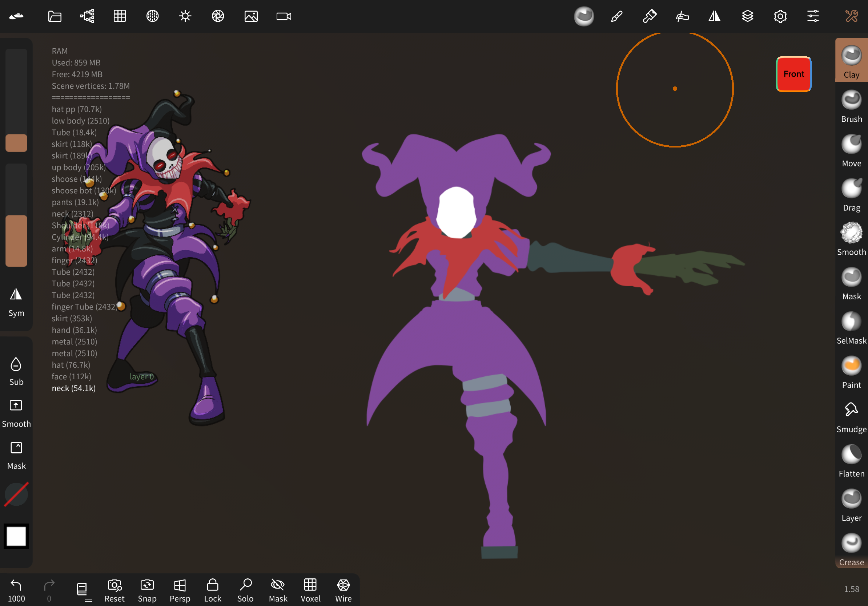Click the 'layer 0' label
Viewport: 868px width, 606px height.
point(142,376)
